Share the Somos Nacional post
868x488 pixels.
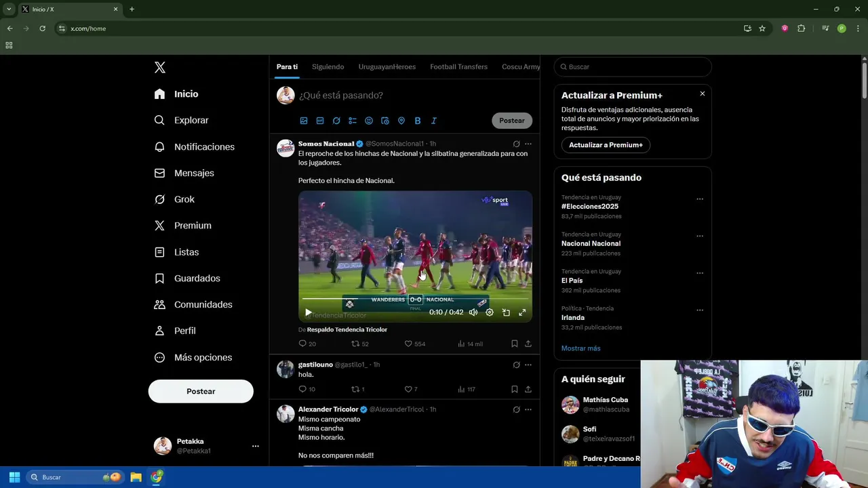point(528,344)
